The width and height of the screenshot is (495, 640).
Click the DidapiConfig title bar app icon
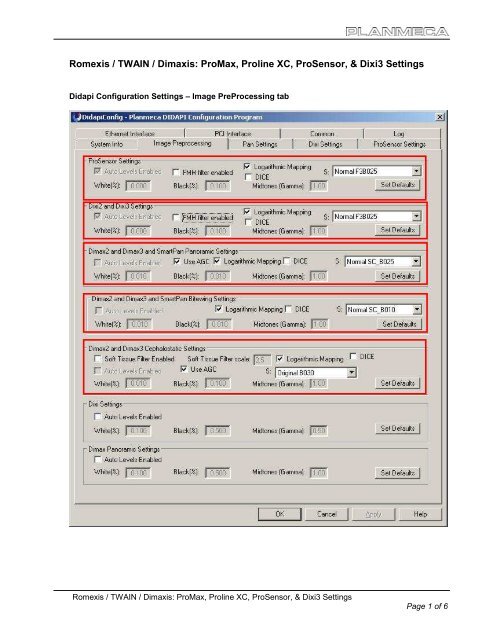tap(76, 117)
